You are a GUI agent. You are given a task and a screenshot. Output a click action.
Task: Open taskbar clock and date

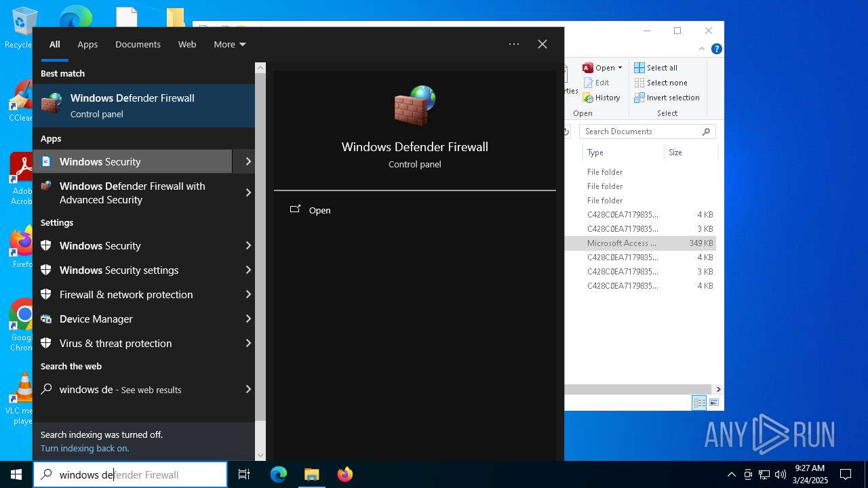point(810,474)
